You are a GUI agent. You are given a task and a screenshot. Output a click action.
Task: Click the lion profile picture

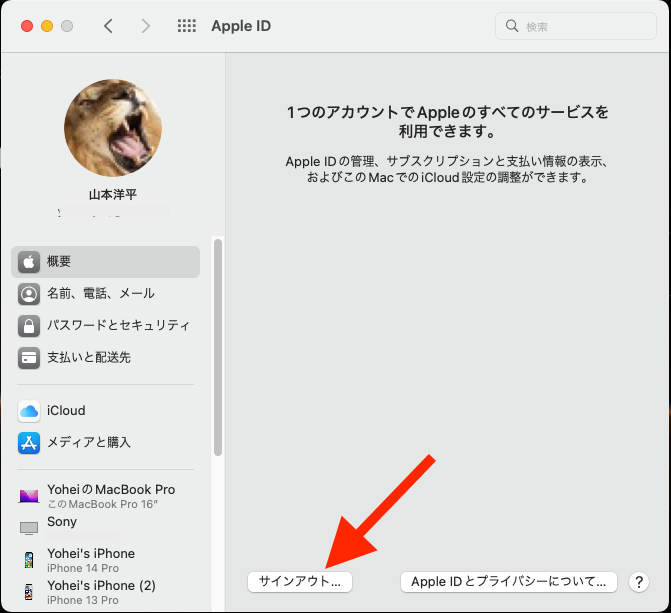click(x=113, y=128)
